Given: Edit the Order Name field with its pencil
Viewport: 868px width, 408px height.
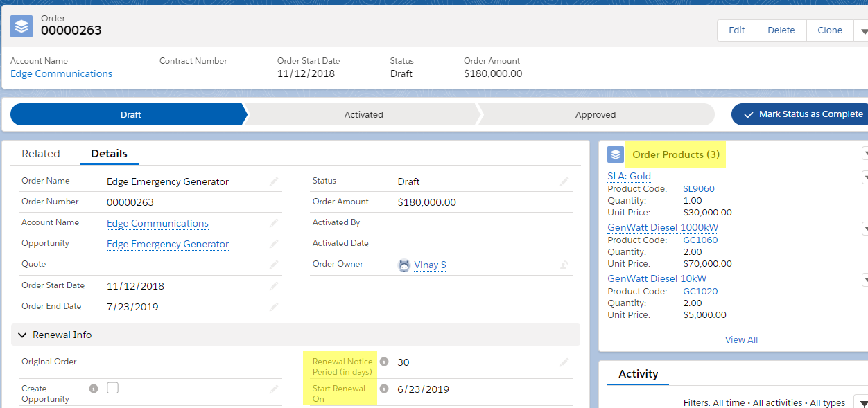Looking at the screenshot, I should [274, 181].
